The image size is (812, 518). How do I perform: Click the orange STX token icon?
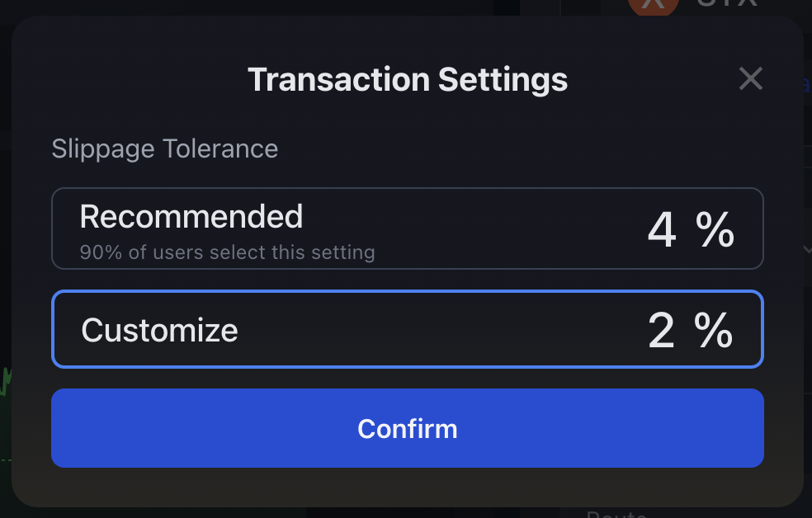click(x=653, y=7)
